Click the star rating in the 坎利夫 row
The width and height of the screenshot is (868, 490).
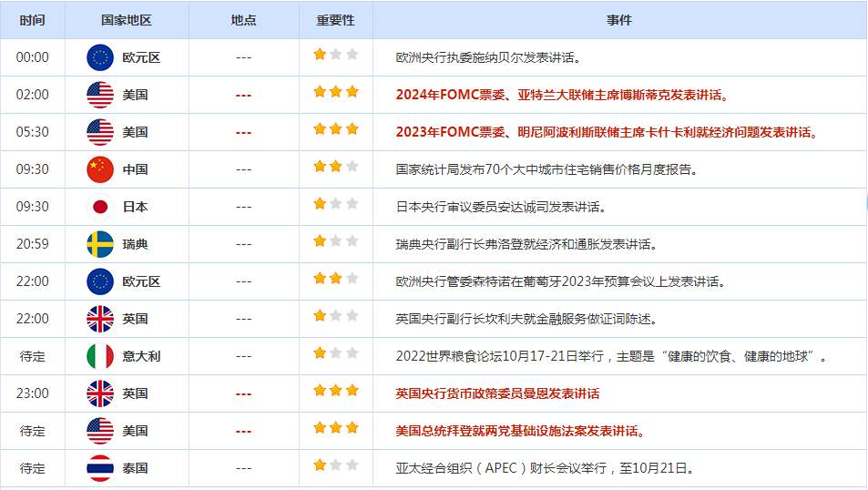[335, 316]
